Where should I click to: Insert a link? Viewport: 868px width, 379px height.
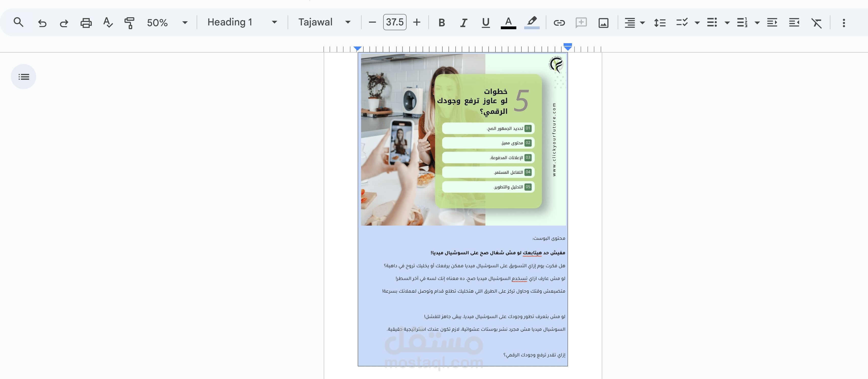(x=559, y=23)
